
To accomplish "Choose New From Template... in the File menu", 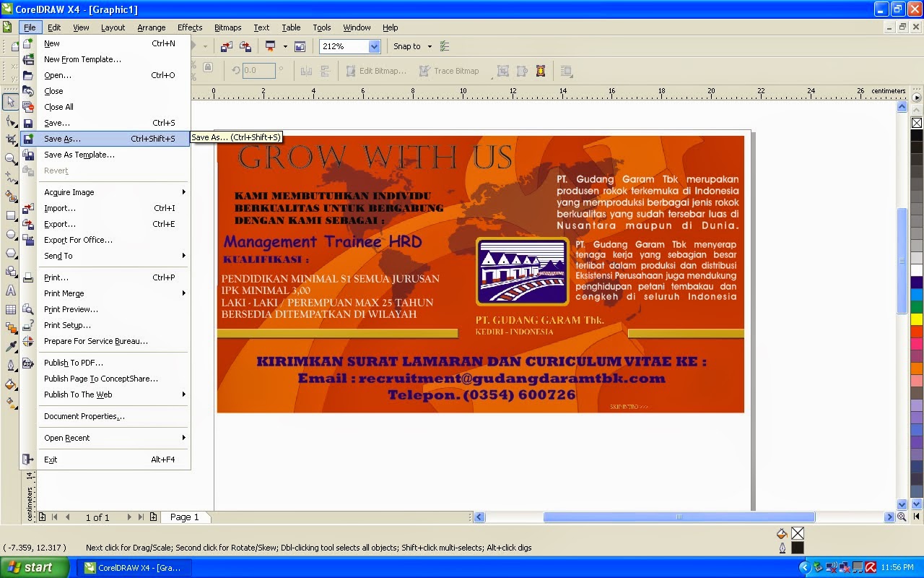I will pyautogui.click(x=105, y=59).
